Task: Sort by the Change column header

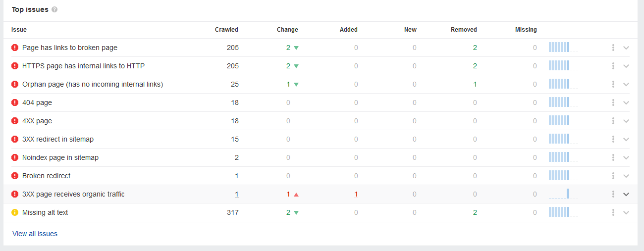Action: tap(287, 30)
